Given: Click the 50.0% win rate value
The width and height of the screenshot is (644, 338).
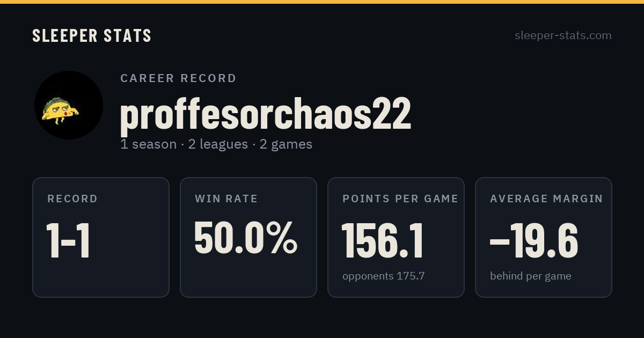Looking at the screenshot, I should click(245, 238).
